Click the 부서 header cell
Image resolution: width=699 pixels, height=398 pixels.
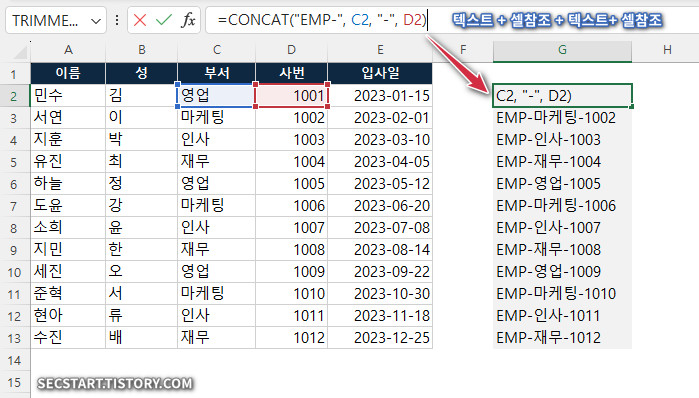coord(217,73)
